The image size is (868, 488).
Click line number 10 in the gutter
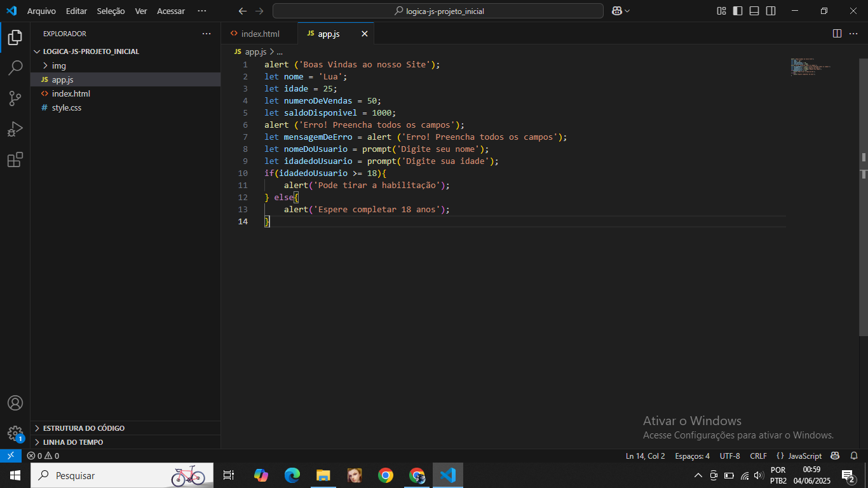243,173
